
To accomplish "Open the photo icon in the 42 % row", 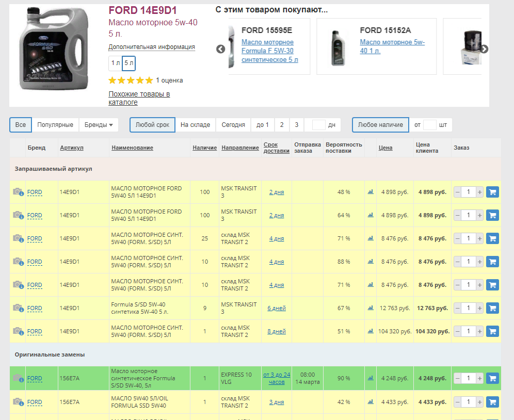I will click(x=18, y=401).
